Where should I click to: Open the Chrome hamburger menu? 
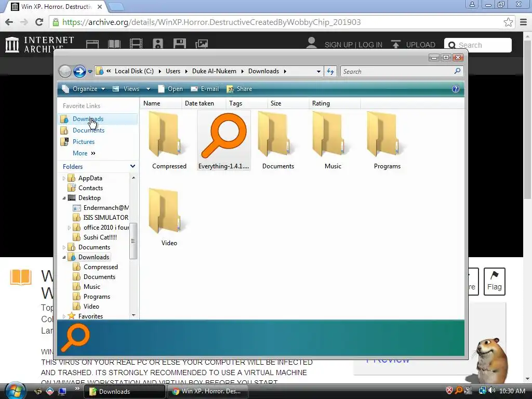point(523,22)
